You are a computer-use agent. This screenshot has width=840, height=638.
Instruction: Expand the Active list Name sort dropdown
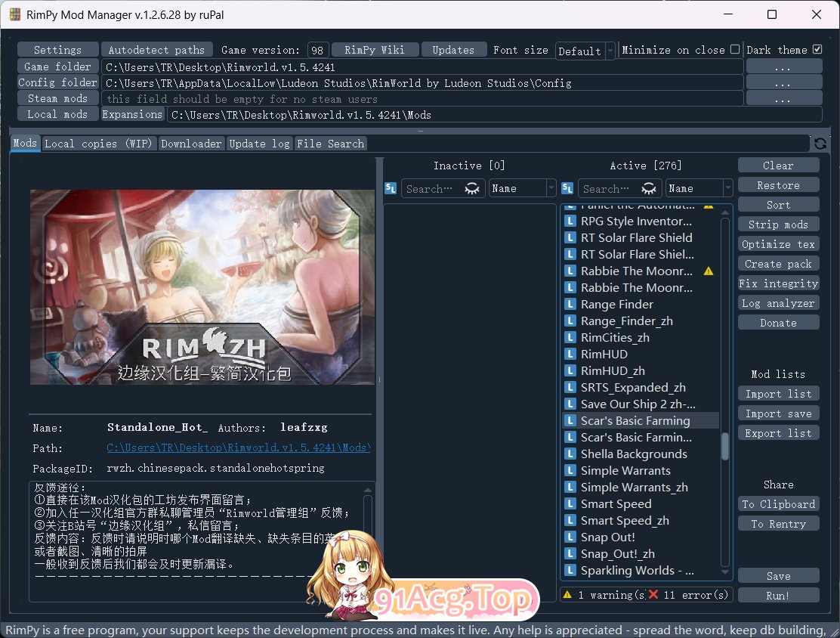pos(699,188)
